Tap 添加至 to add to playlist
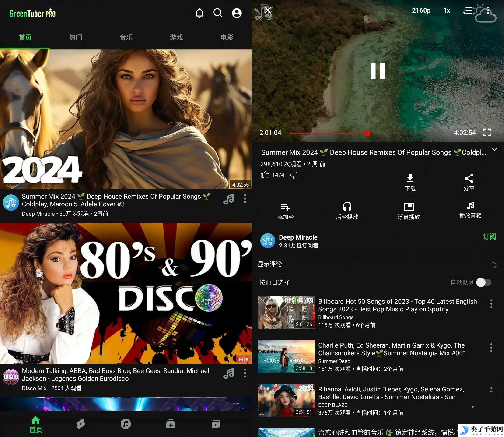 click(x=285, y=211)
